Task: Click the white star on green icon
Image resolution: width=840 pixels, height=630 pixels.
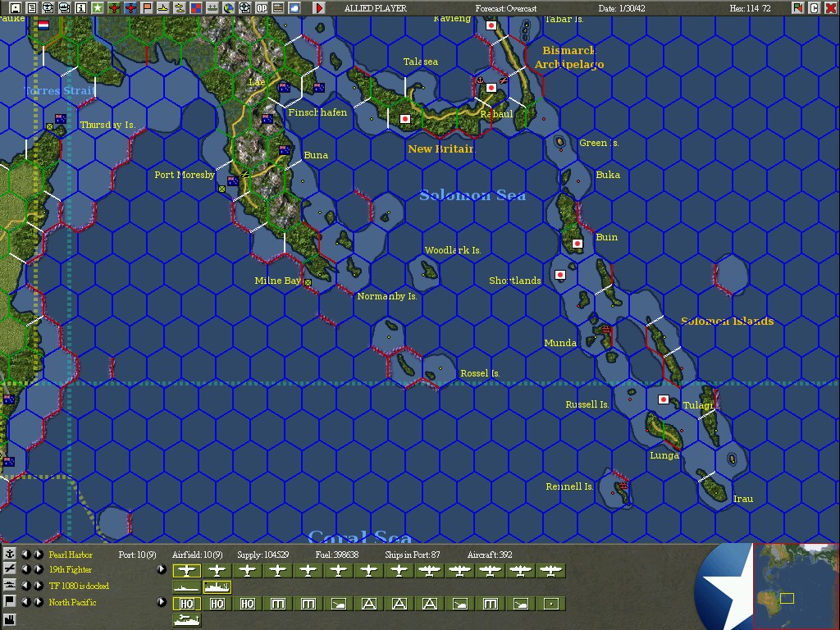Action: click(98, 7)
